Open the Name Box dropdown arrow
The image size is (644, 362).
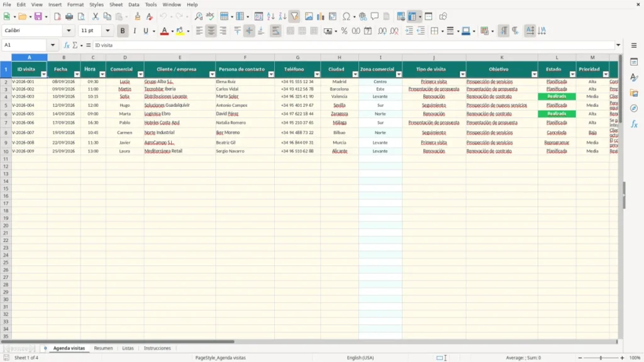tap(53, 45)
